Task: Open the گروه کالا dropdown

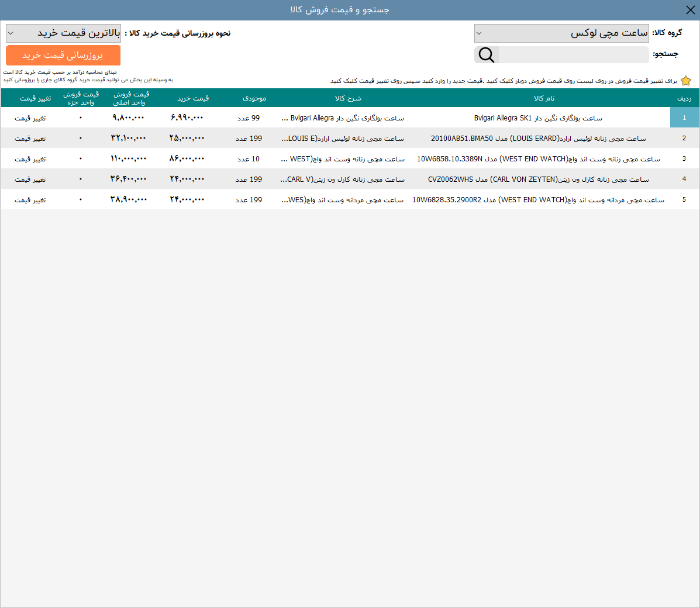Action: (561, 33)
